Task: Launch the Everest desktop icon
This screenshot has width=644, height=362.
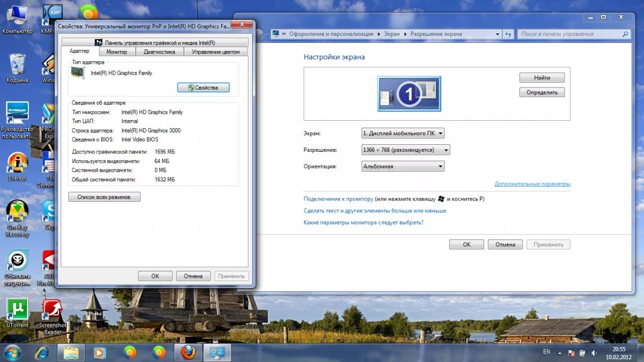Action: tap(17, 166)
